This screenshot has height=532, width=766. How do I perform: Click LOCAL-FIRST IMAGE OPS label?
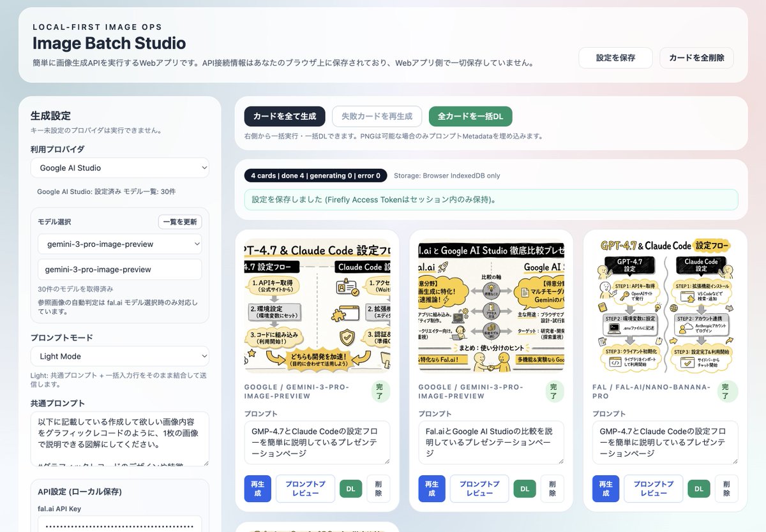(x=97, y=27)
